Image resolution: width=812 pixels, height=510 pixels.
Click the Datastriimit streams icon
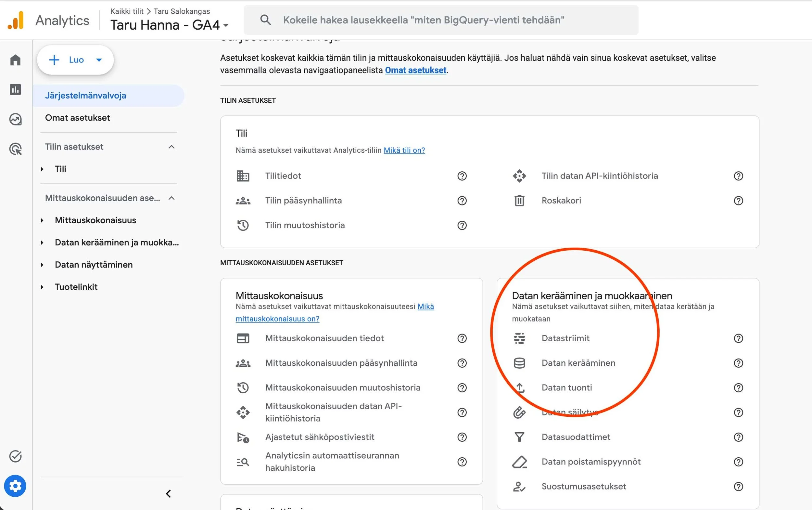[x=519, y=338]
